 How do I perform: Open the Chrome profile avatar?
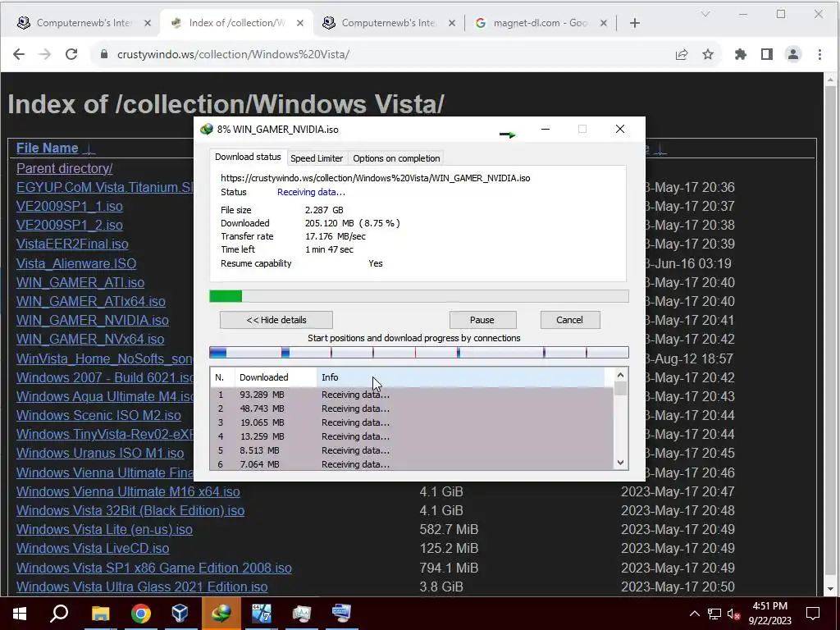click(x=793, y=54)
